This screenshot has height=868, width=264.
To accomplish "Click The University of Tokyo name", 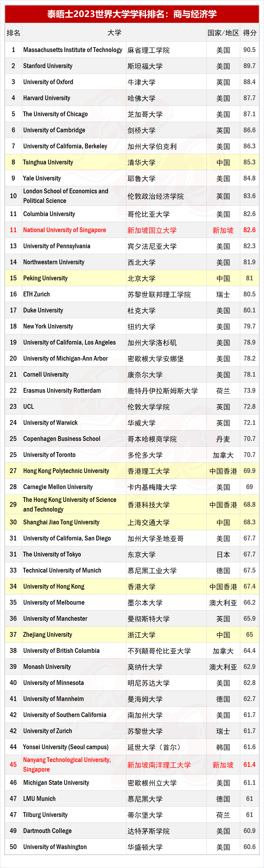I will point(52,555).
